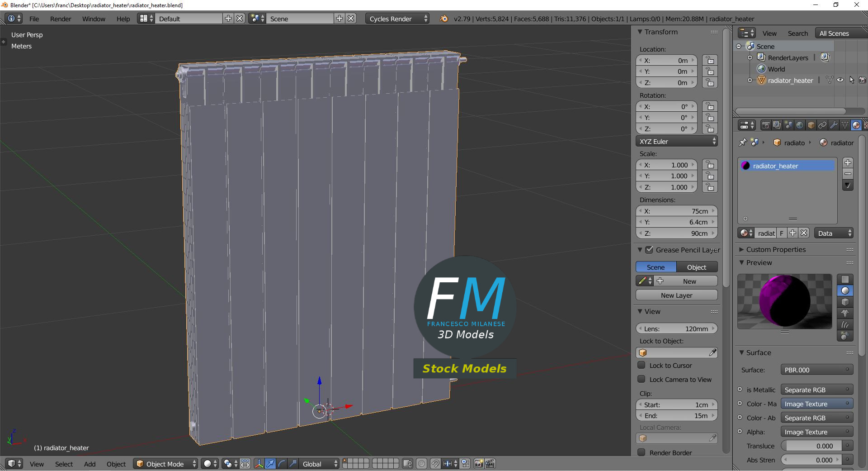The width and height of the screenshot is (868, 471).
Task: Open the Scene properties tab icon
Action: (788, 125)
